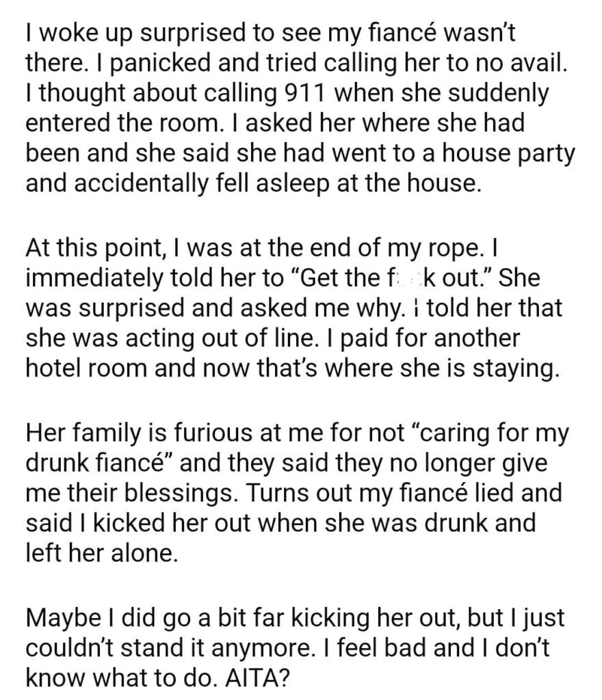Screen dimensions: 602x700
Task: Click the censored swear word in the quote
Action: 432,278
